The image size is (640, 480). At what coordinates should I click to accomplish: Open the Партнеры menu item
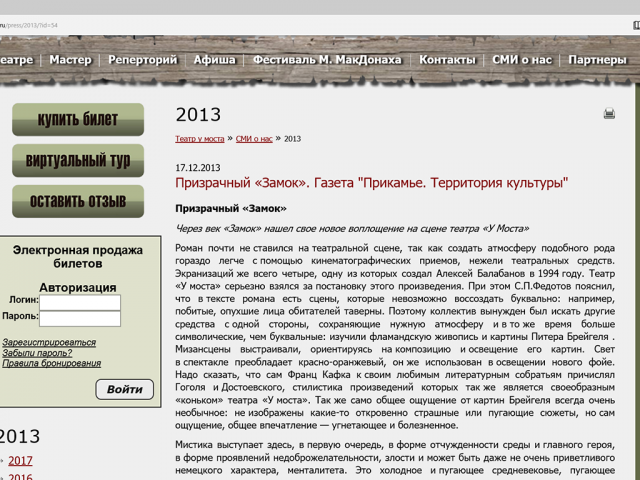(x=597, y=60)
